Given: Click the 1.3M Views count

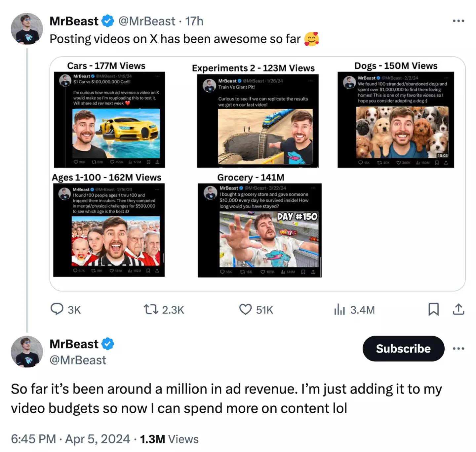Looking at the screenshot, I should pyautogui.click(x=169, y=439).
